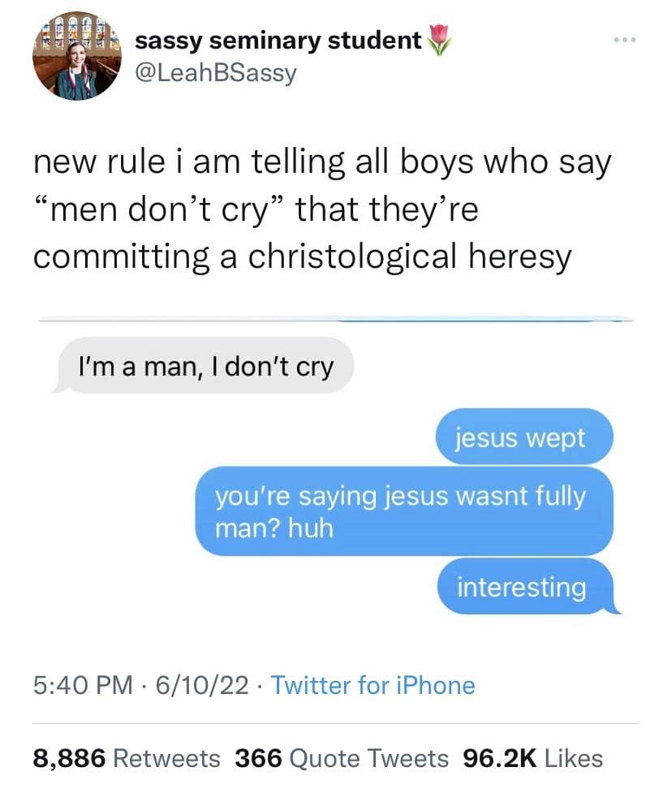Tap the blue "jesus wept" message bubble
This screenshot has height=793, width=672.
[521, 437]
